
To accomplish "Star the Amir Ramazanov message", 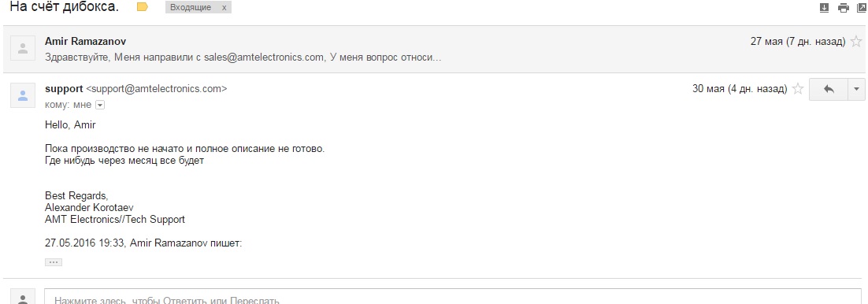I will tap(856, 42).
